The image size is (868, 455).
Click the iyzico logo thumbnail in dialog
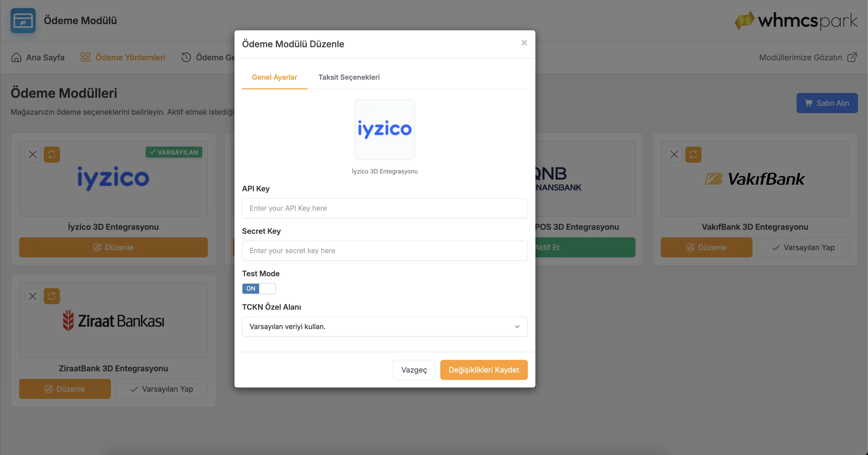coord(384,129)
